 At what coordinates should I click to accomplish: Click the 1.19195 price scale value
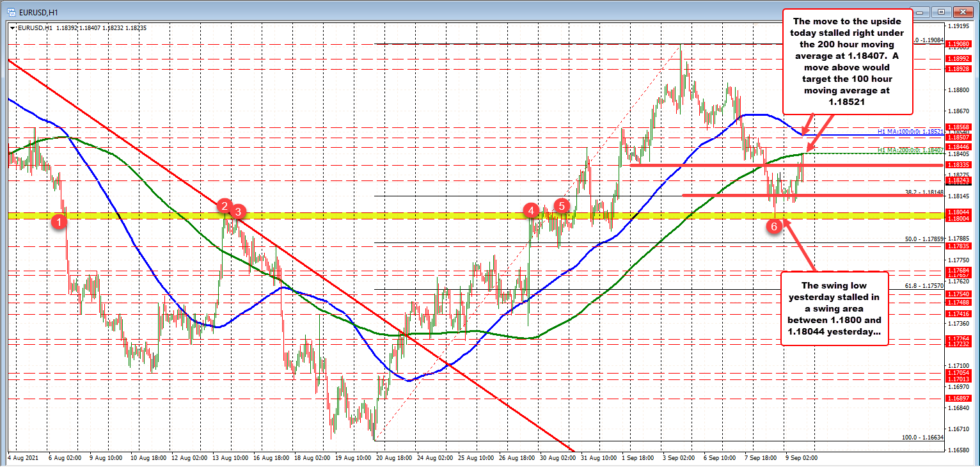tap(960, 27)
